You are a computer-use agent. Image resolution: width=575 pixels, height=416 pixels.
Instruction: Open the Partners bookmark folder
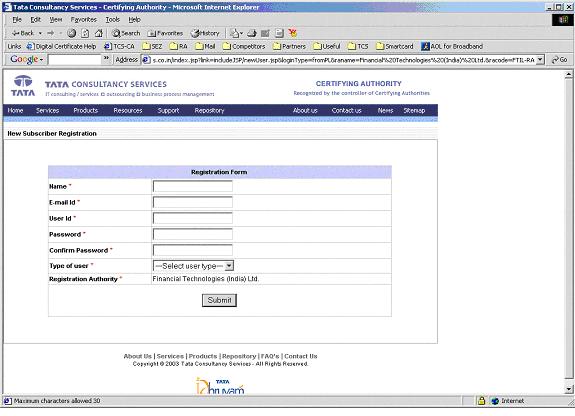pos(289,47)
